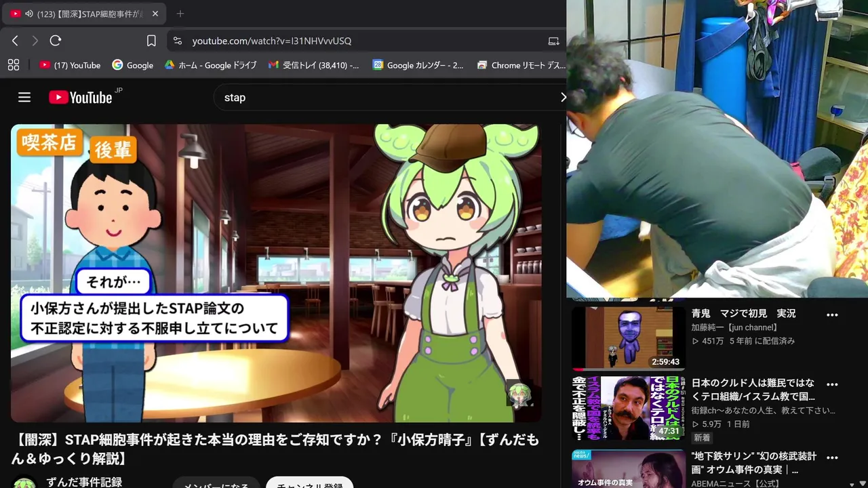Go forward to the next page
The height and width of the screenshot is (488, 868).
[x=35, y=41]
